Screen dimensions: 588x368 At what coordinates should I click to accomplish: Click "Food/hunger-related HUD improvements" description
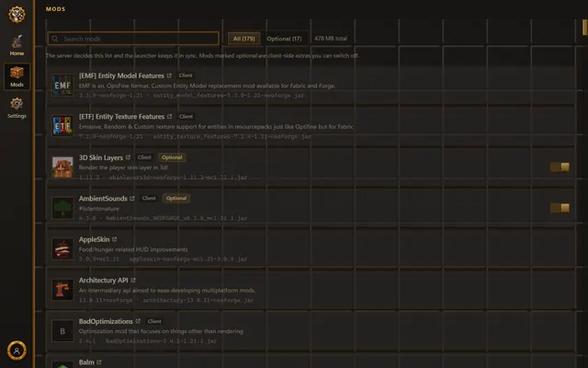click(133, 249)
